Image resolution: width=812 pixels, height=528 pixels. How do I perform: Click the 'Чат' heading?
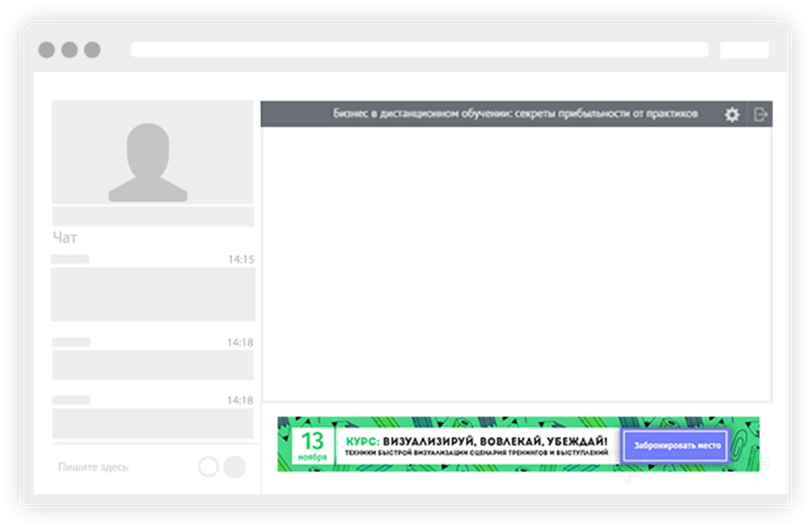[65, 237]
